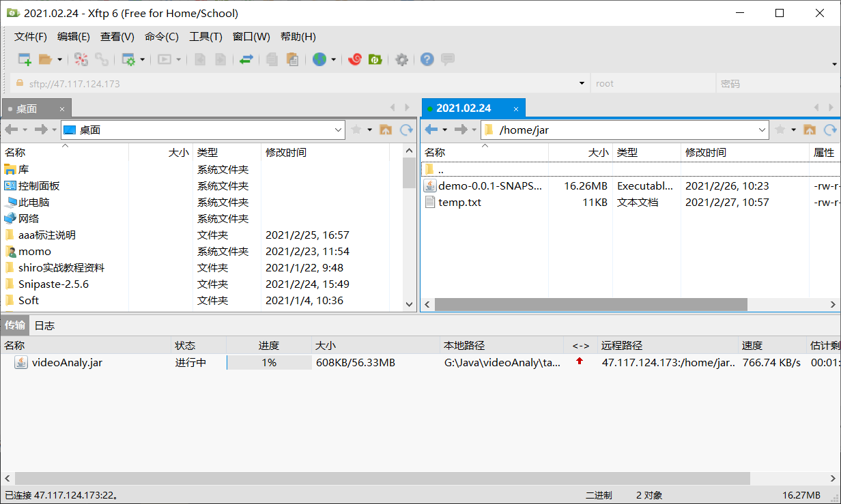Open the 帮助(H) menu
This screenshot has width=841, height=504.
[x=298, y=37]
